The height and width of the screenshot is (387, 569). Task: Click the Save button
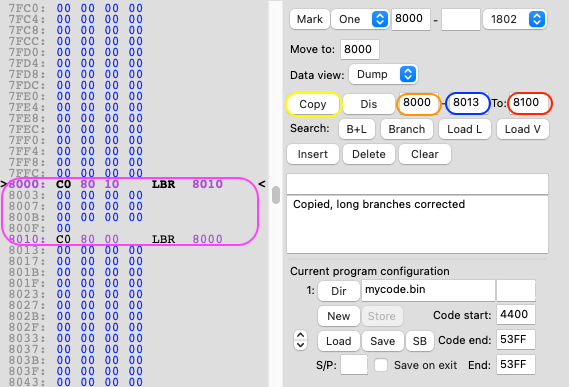382,341
